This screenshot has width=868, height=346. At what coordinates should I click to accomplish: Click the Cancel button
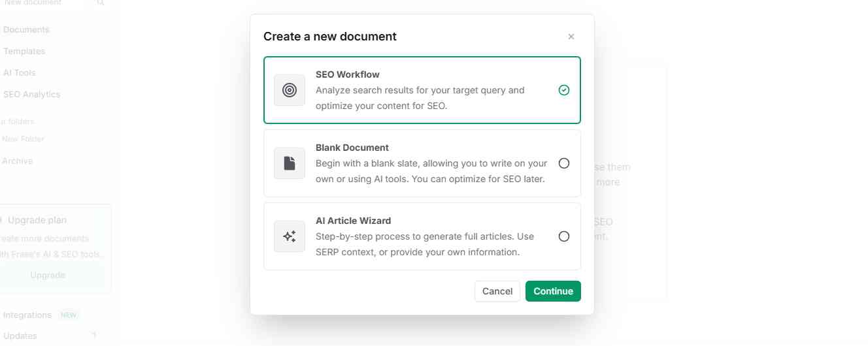(x=497, y=291)
